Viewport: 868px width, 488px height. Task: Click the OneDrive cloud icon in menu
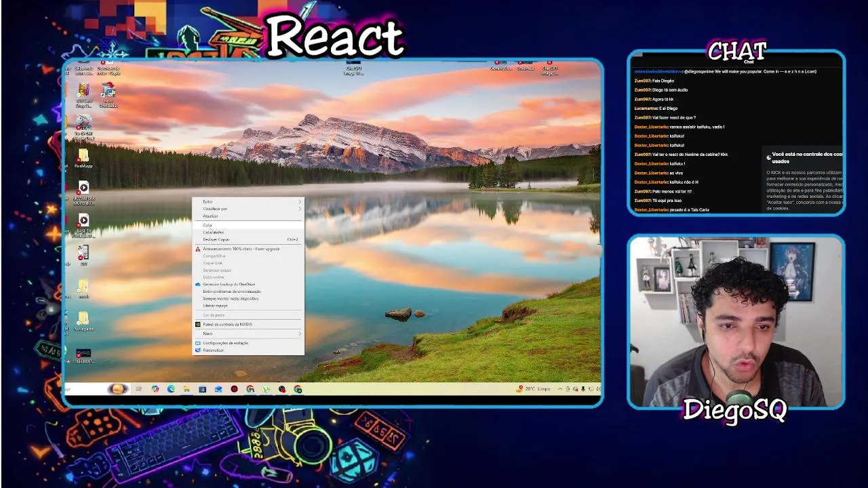tap(198, 284)
